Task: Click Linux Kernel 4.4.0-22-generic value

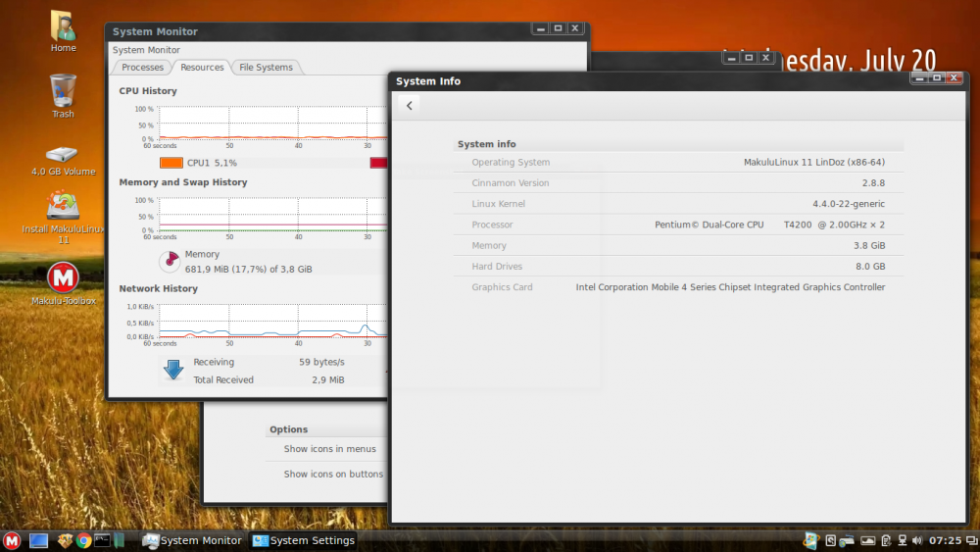Action: click(848, 204)
